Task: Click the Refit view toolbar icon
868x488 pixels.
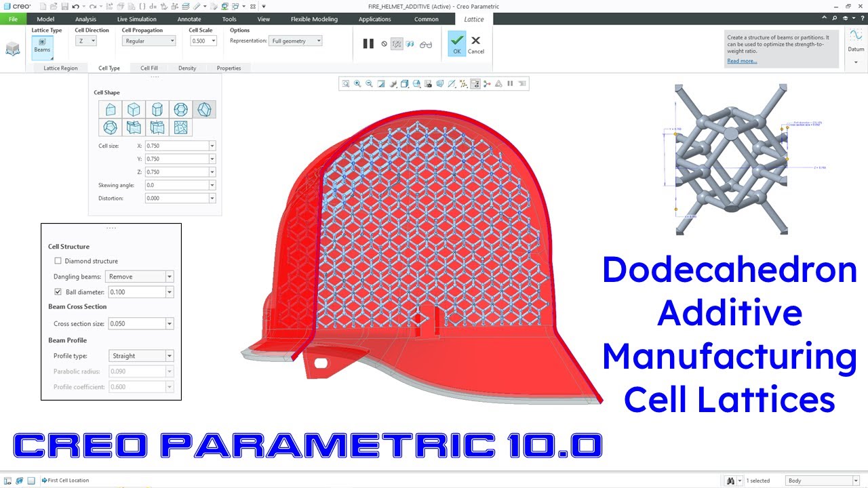Action: (x=345, y=84)
